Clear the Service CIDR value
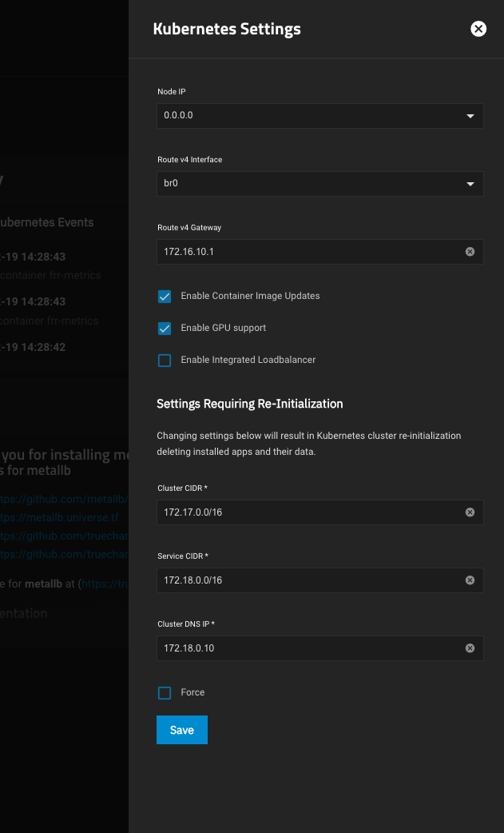The height and width of the screenshot is (833, 504). (470, 580)
